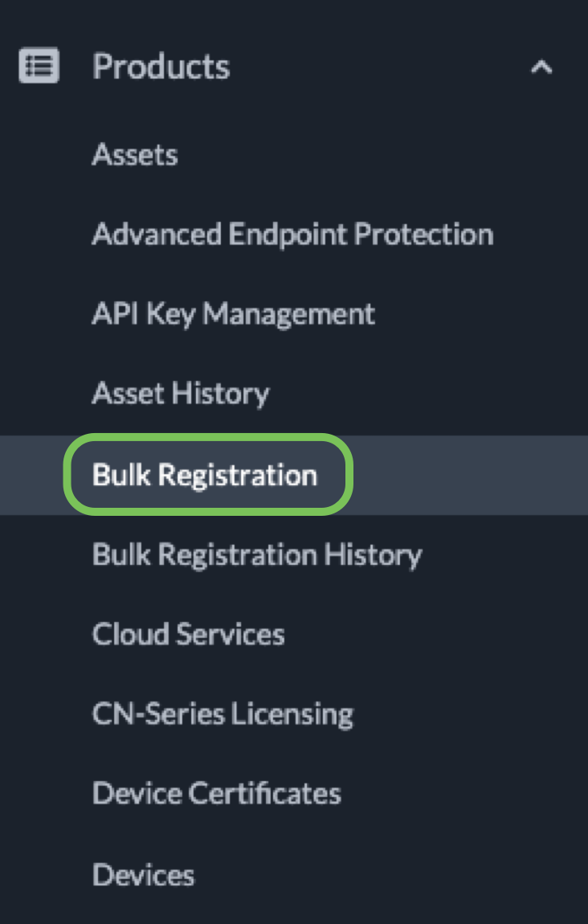Click the Products menu header label
Screen dimensions: 588x924
(161, 66)
